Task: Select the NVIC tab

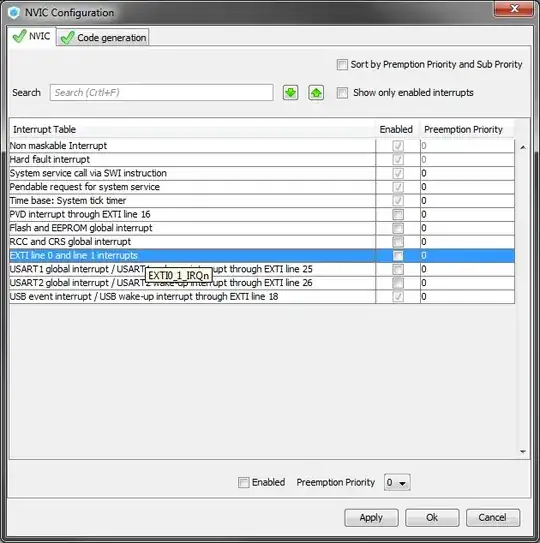Action: click(x=32, y=36)
